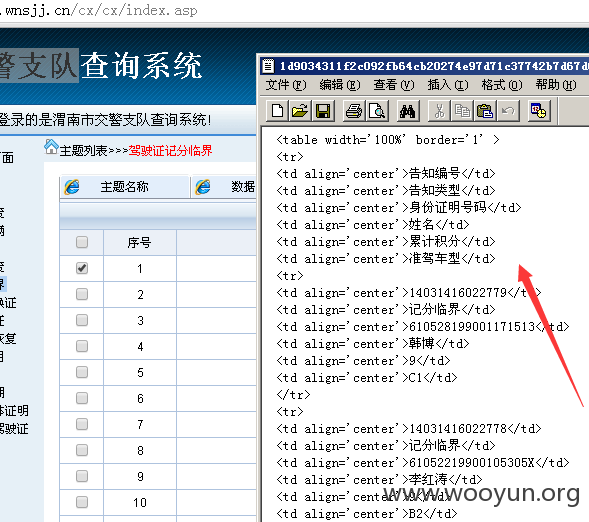The width and height of the screenshot is (589, 522).
Task: Check the checkbox for row 6
Action: [82, 398]
